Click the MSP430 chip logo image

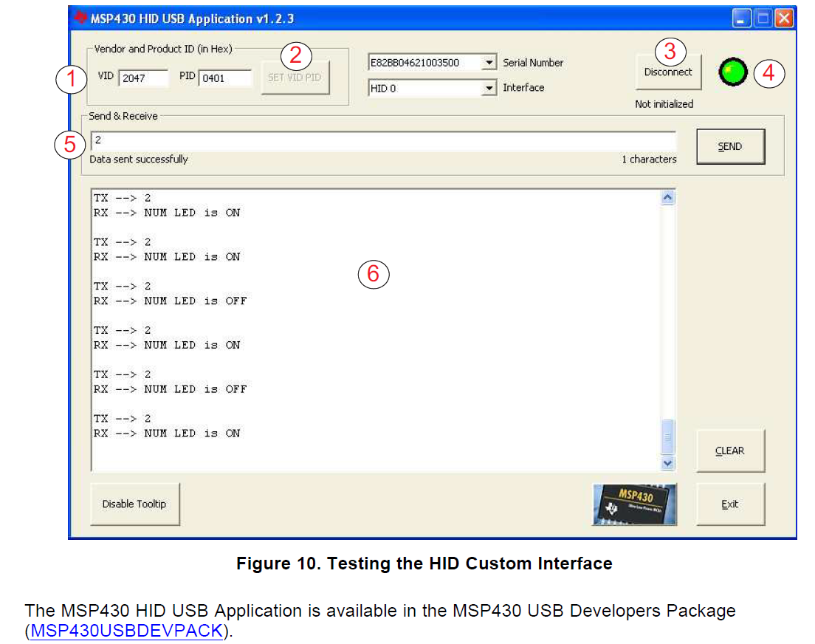(x=634, y=504)
